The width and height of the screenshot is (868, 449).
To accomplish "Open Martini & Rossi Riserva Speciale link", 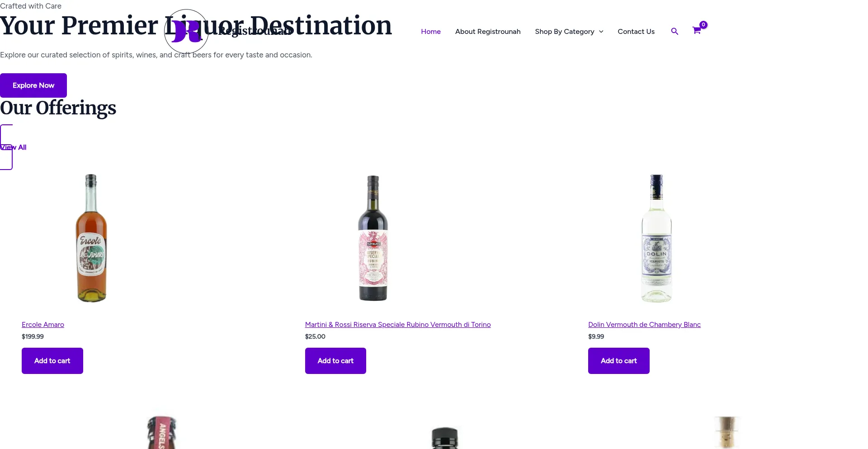I will point(398,325).
